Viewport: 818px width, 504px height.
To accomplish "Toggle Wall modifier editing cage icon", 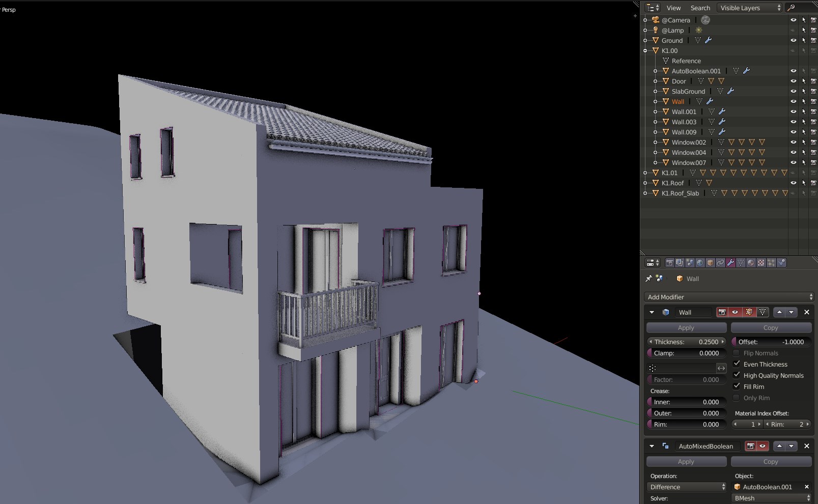I will pos(763,312).
